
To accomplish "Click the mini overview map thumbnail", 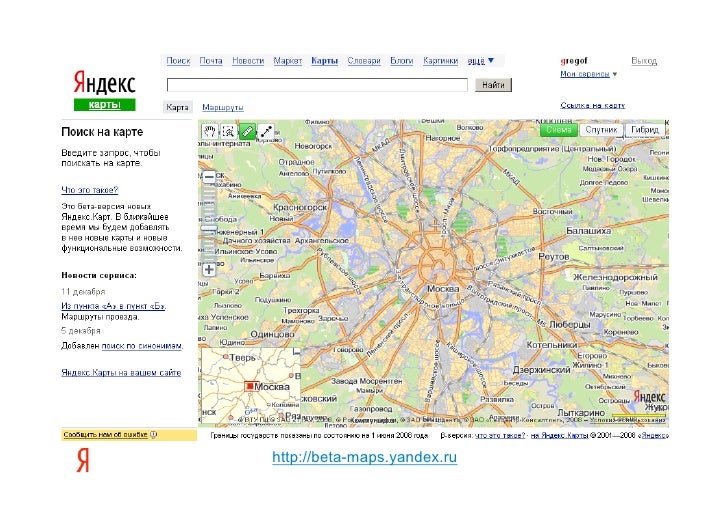I will click(x=250, y=385).
